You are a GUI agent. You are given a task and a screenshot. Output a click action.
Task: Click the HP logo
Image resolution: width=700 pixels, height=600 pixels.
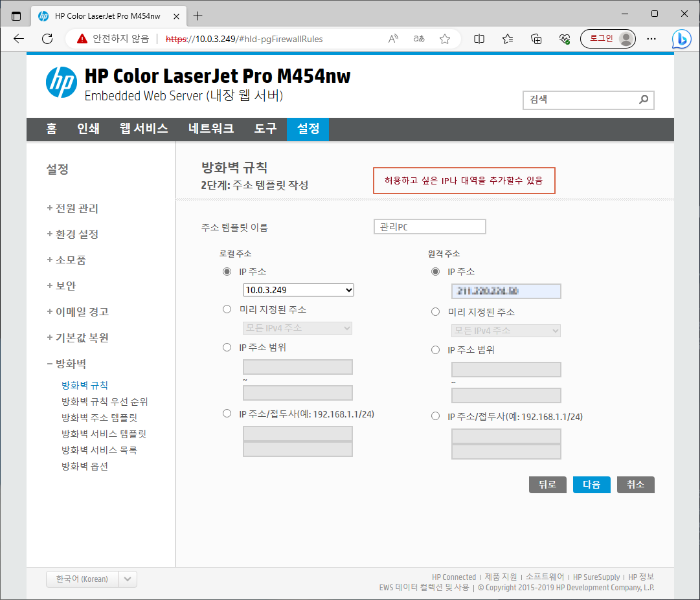tap(61, 82)
